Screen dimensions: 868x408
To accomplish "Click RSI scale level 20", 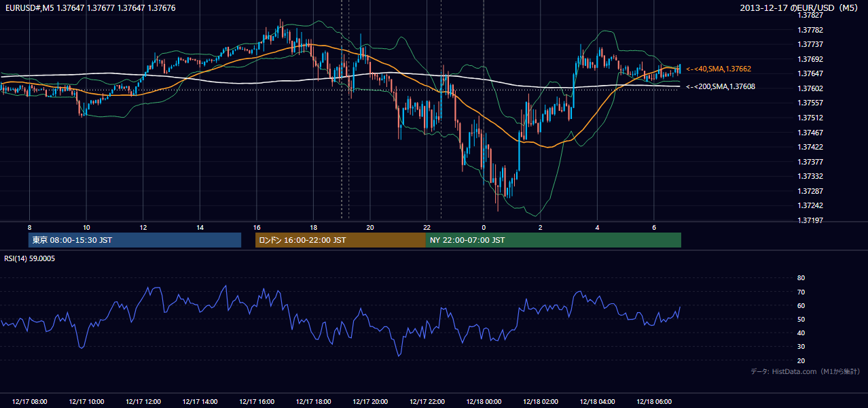I will point(801,360).
